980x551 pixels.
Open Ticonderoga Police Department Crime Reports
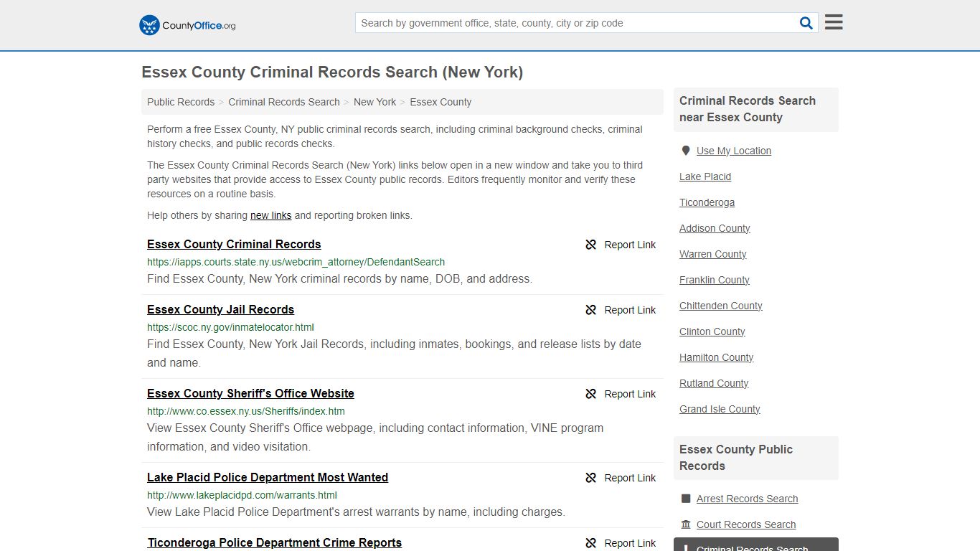click(274, 542)
